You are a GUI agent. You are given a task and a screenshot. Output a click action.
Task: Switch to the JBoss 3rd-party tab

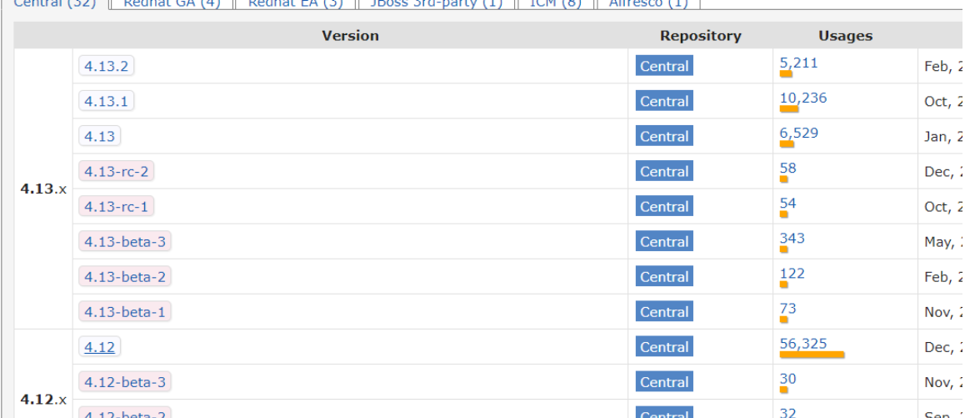click(437, 3)
